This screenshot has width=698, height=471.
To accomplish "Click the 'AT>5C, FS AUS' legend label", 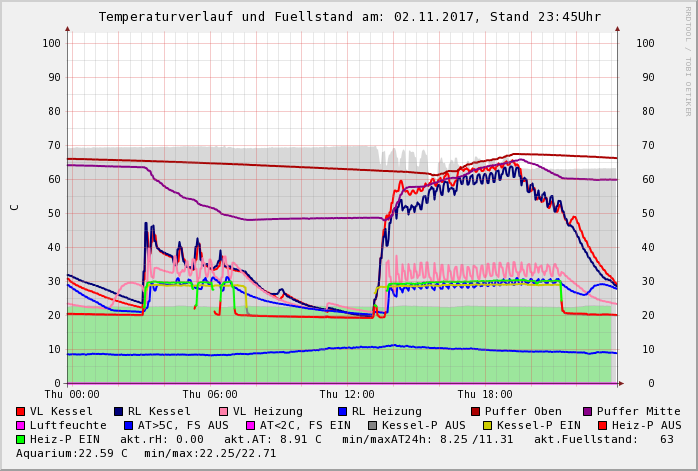I will tap(183, 425).
